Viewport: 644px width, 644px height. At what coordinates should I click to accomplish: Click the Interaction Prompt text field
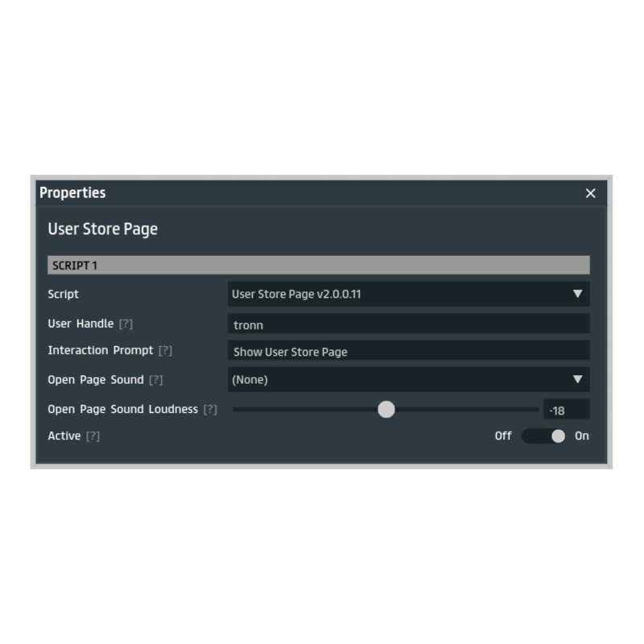coord(408,351)
